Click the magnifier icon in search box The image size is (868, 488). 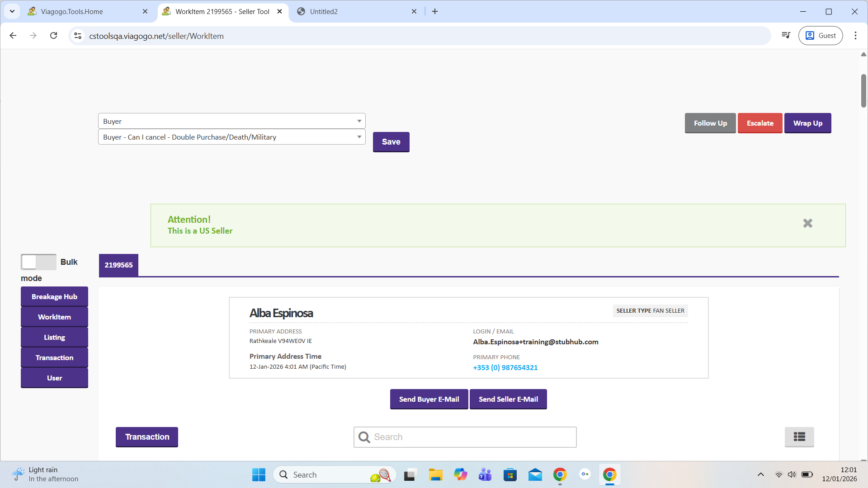pyautogui.click(x=364, y=437)
